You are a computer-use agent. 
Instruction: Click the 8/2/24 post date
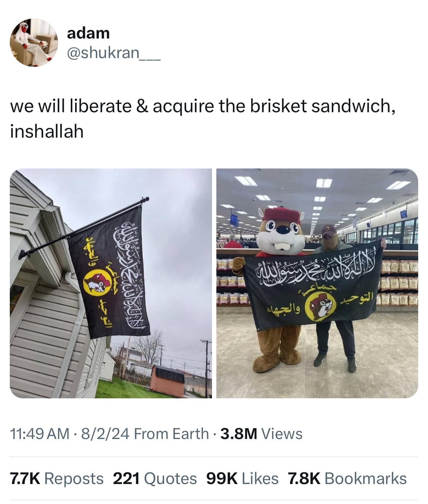tap(106, 434)
